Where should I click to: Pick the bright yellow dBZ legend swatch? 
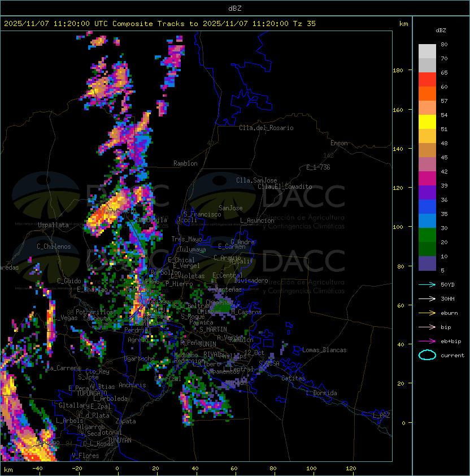click(x=427, y=122)
